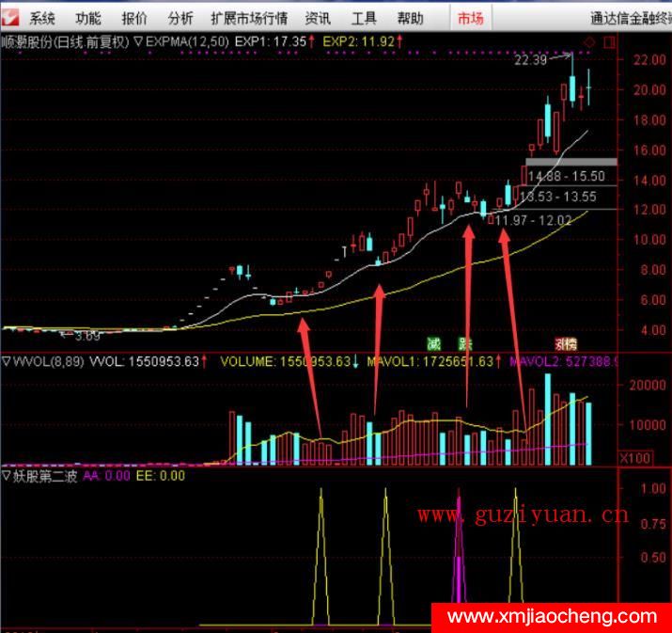Open the 分析 menu
The image size is (672, 633).
pyautogui.click(x=180, y=18)
